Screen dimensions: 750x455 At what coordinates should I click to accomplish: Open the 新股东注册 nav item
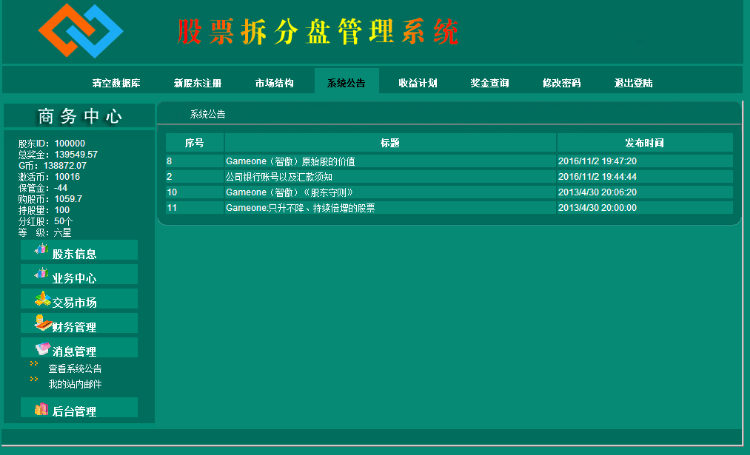point(198,83)
